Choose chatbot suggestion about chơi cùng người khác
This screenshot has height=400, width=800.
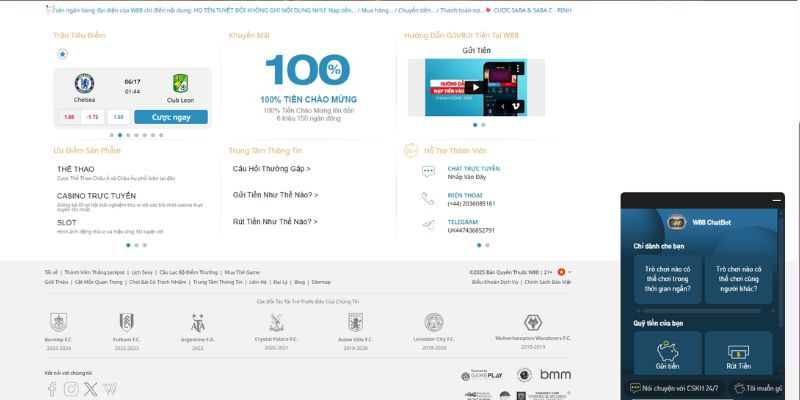click(x=738, y=279)
